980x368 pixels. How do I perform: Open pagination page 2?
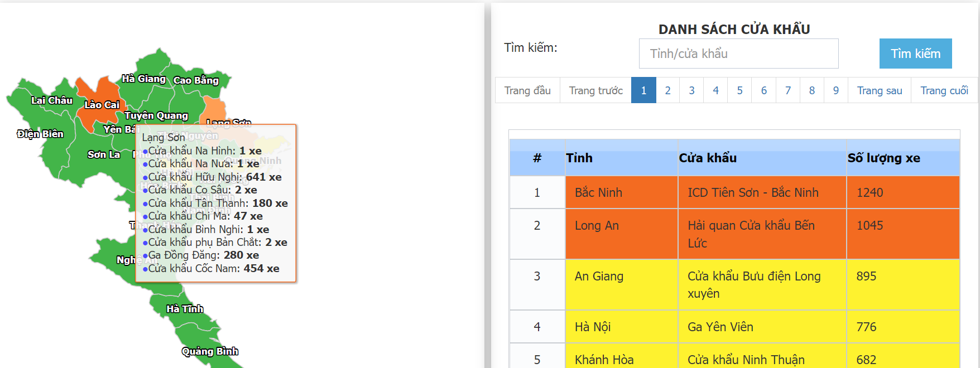tap(667, 90)
